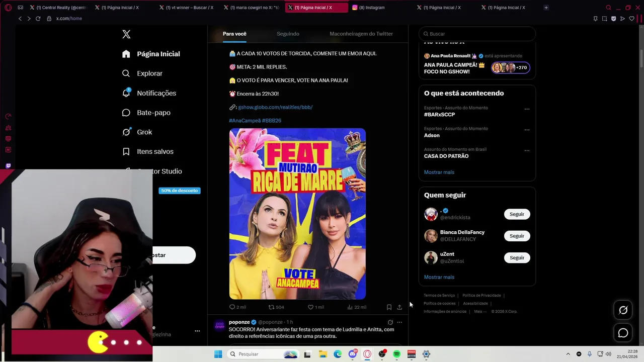Share the Ana Campeã post
Screen dimensions: 644x362
click(399, 307)
